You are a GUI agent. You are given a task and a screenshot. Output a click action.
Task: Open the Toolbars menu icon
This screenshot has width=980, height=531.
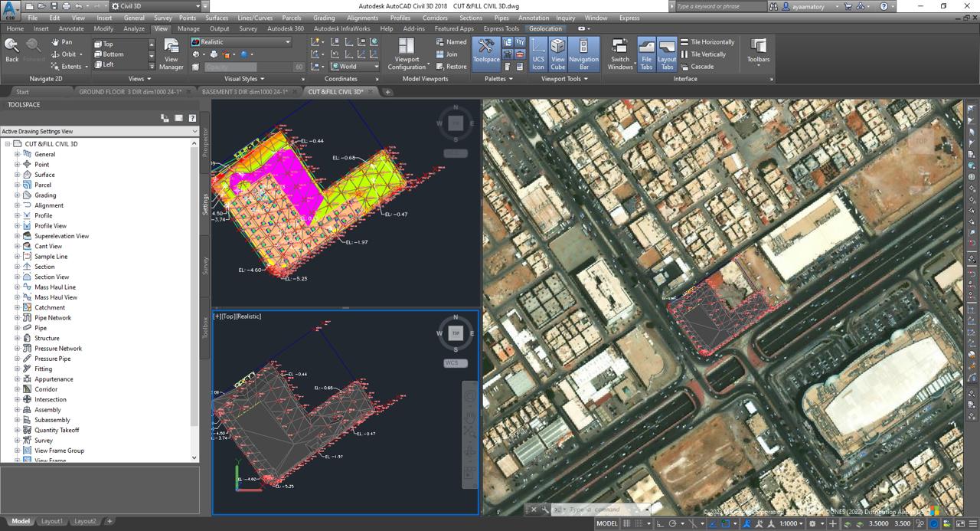pyautogui.click(x=758, y=51)
